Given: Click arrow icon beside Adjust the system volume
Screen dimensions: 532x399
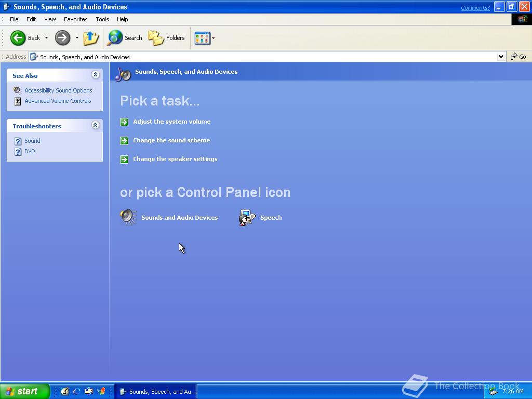Looking at the screenshot, I should [x=124, y=122].
